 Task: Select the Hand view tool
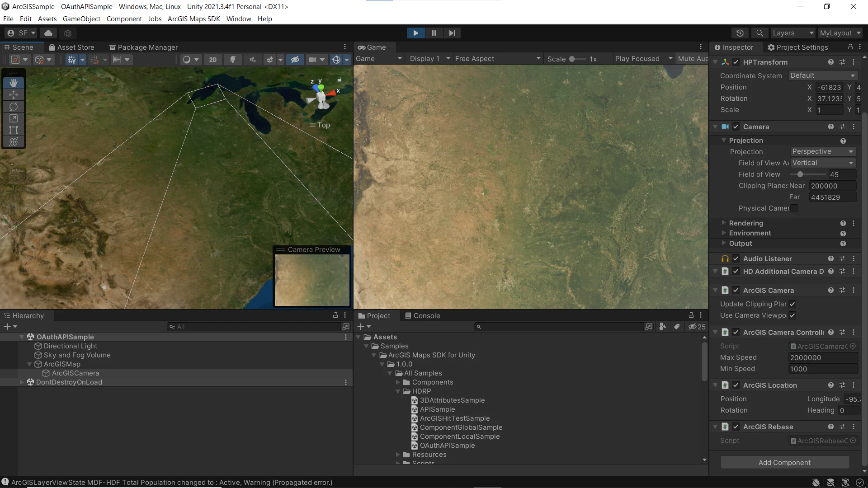tap(14, 83)
